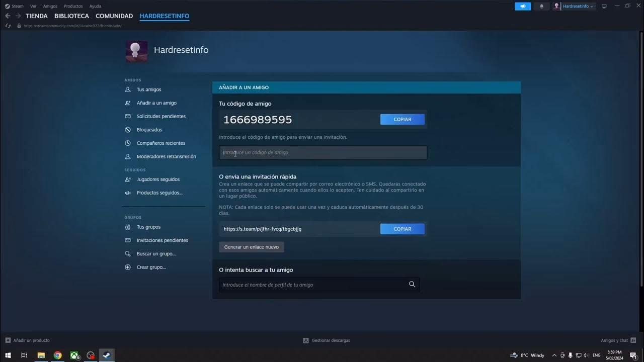The height and width of the screenshot is (362, 644).
Task: Open Jugadores seguidos
Action: pyautogui.click(x=158, y=179)
